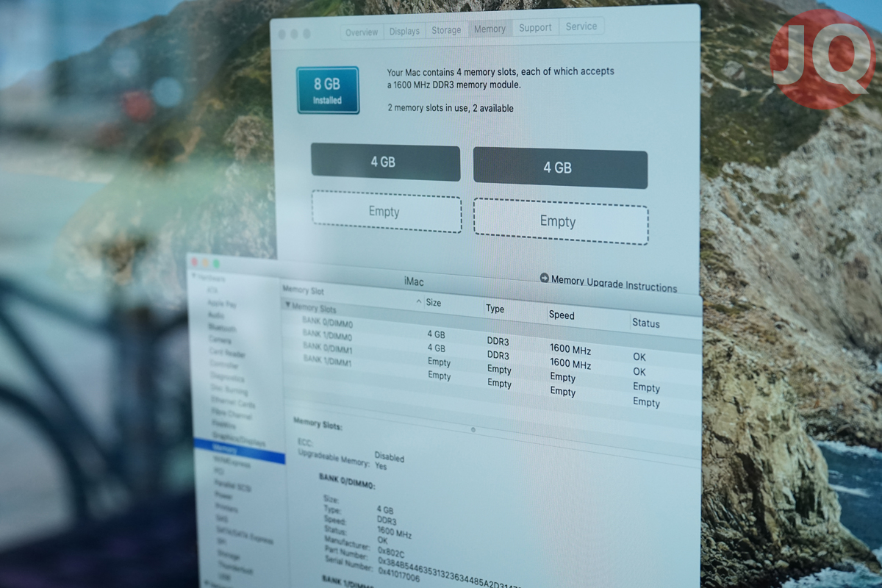Viewport: 882px width, 588px height.
Task: Click the '2 memory slots in use, 2 available' text
Action: [x=451, y=108]
